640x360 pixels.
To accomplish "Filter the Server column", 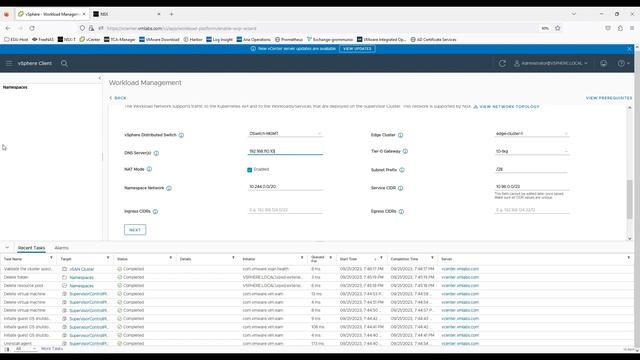I will [629, 258].
